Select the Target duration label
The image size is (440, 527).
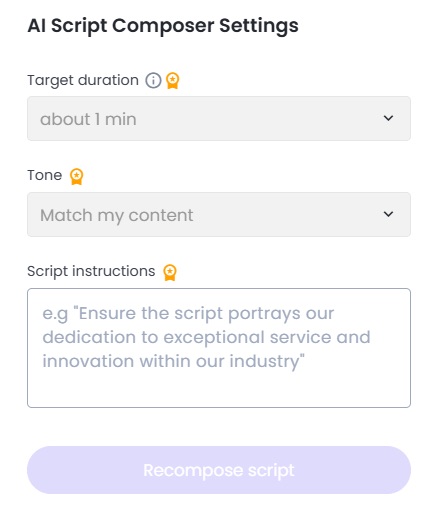[83, 81]
